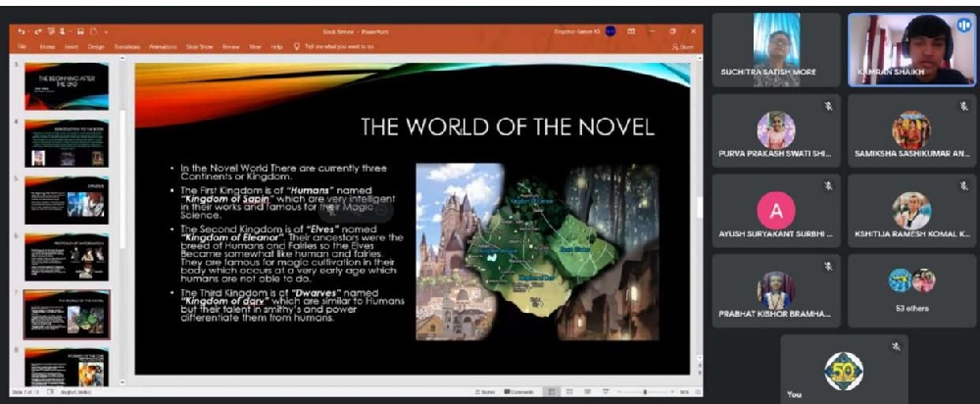
Task: Click the Ribbon Display Options icon
Action: [x=629, y=31]
